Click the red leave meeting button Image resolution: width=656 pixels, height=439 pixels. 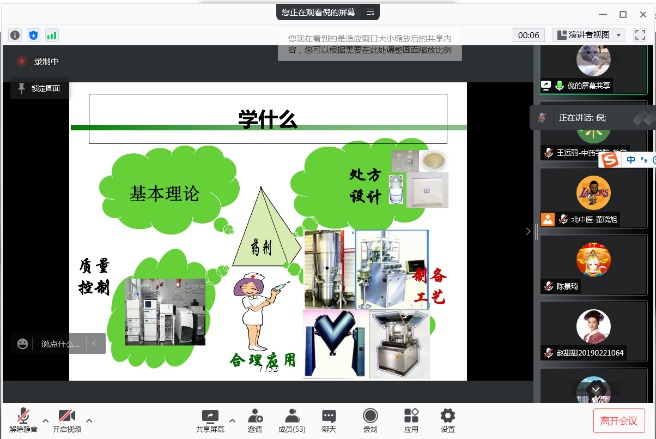click(619, 420)
